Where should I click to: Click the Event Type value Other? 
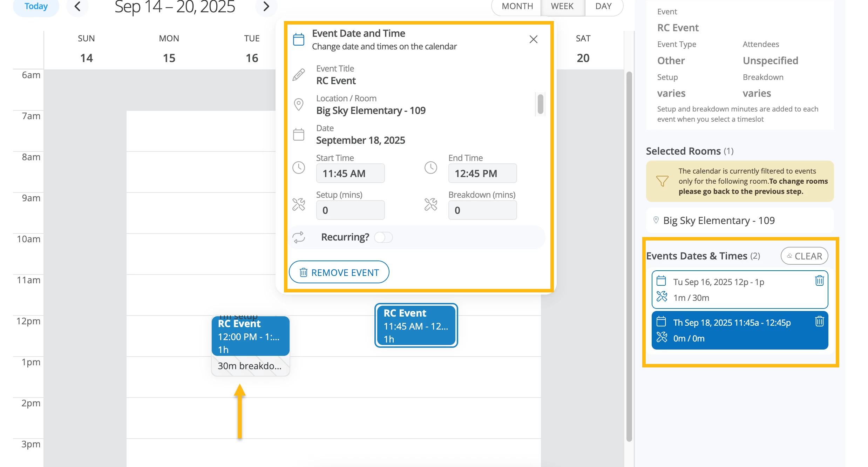(x=671, y=61)
